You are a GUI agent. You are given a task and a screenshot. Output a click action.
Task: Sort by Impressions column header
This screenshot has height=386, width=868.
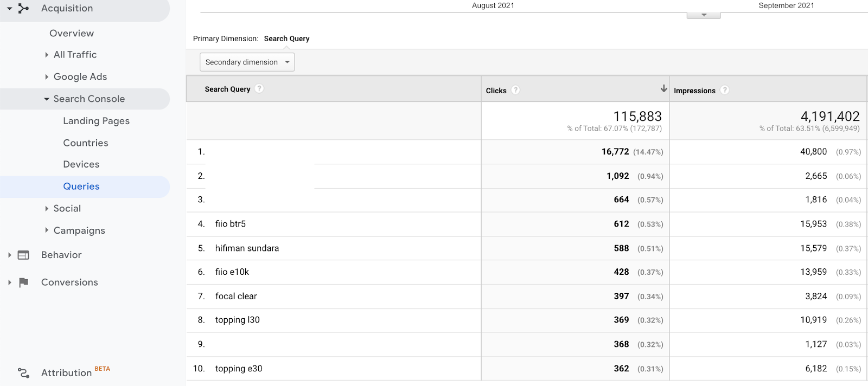[x=694, y=91]
